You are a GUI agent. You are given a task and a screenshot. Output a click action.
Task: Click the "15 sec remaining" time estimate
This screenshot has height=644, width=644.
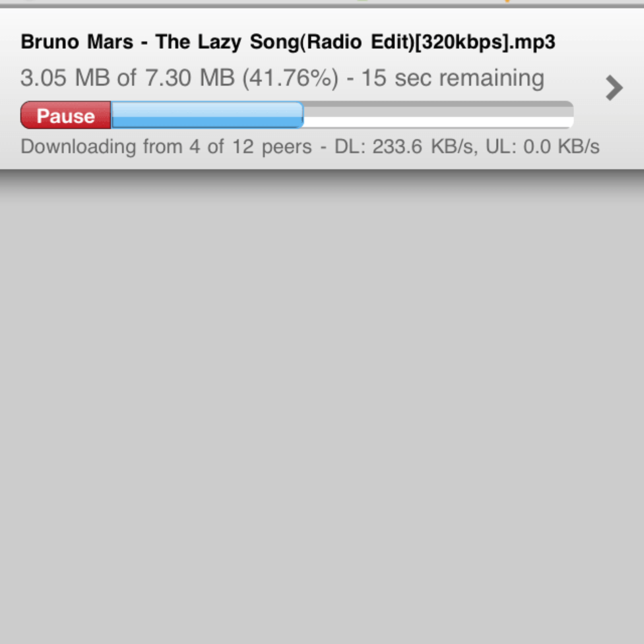click(453, 78)
